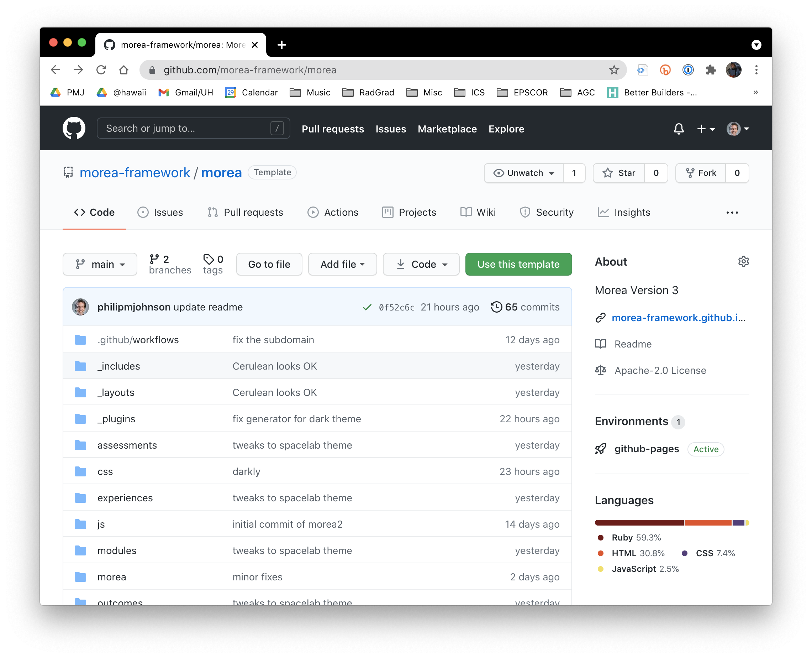Click the GitHub Octocat logo
This screenshot has width=812, height=658.
click(74, 129)
